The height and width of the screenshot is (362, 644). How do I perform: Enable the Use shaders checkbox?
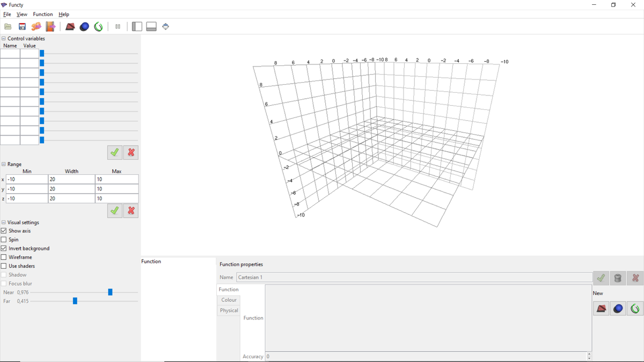click(4, 266)
